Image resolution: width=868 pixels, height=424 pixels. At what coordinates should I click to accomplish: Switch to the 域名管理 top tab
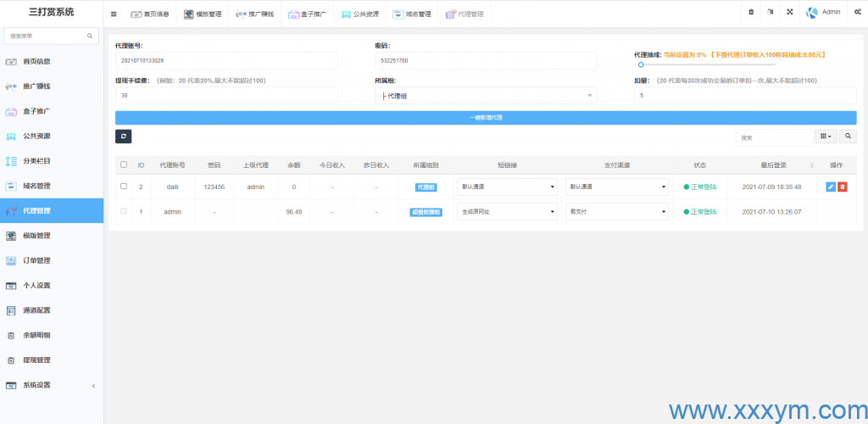point(413,14)
